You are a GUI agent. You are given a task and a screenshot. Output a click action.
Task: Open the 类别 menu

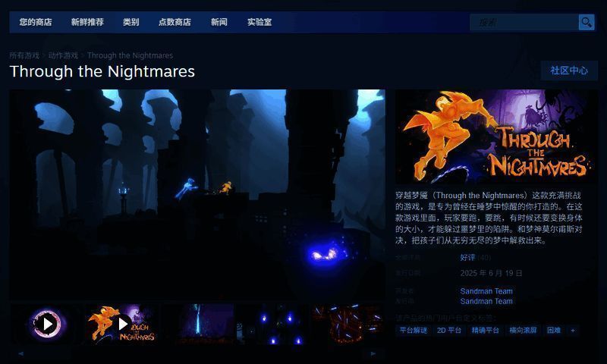(x=131, y=22)
